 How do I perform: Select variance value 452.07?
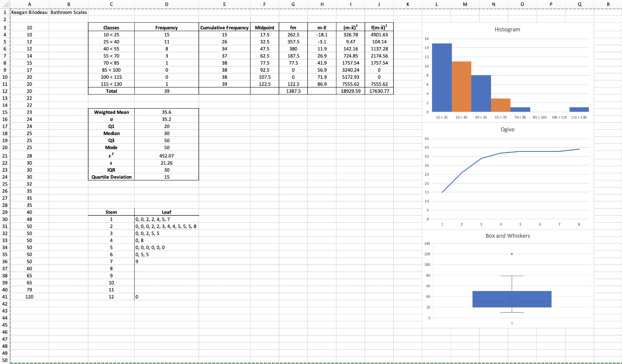pyautogui.click(x=167, y=156)
